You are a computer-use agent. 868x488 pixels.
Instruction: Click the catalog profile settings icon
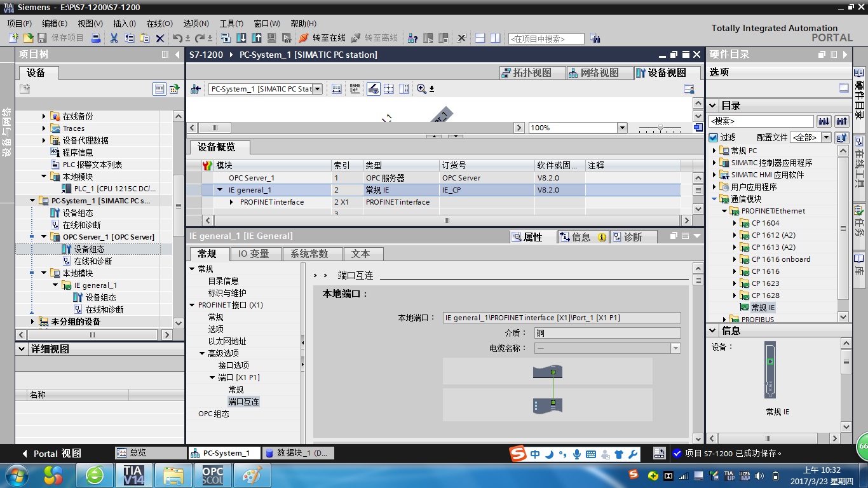tap(842, 137)
